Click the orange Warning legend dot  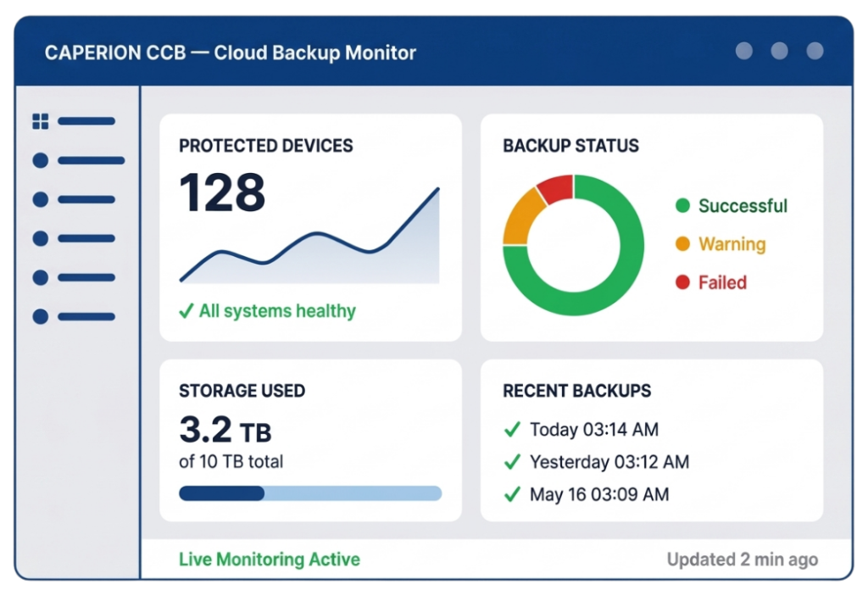click(682, 243)
